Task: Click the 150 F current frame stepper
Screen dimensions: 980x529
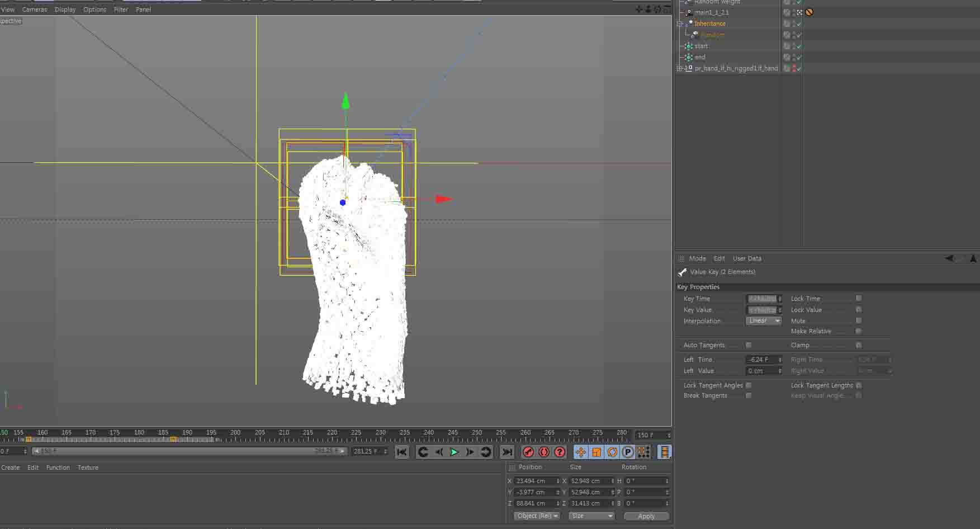Action: 669,435
